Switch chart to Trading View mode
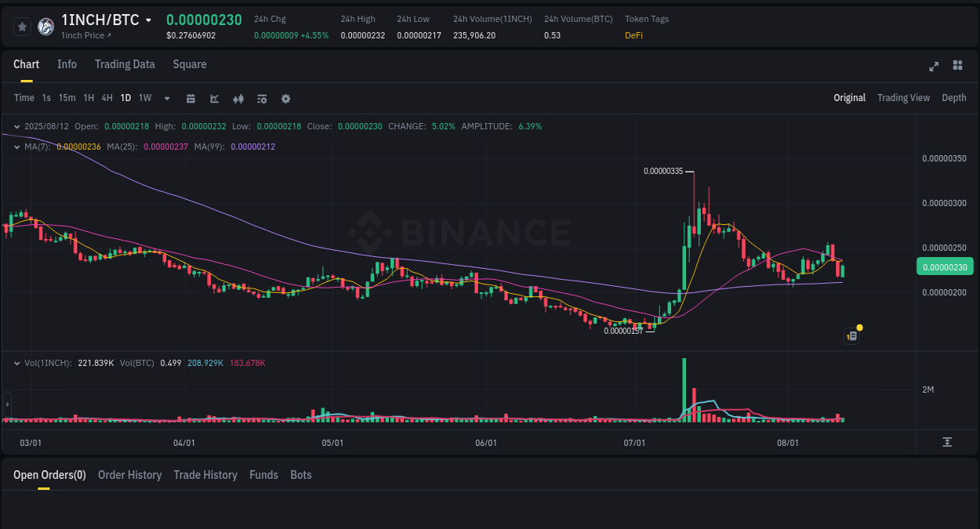 [903, 98]
